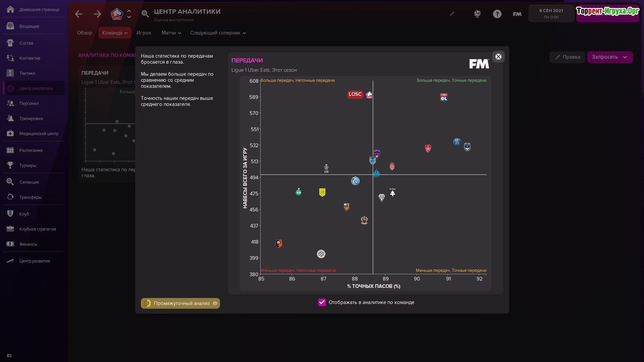Click the Правка button

pos(568,57)
